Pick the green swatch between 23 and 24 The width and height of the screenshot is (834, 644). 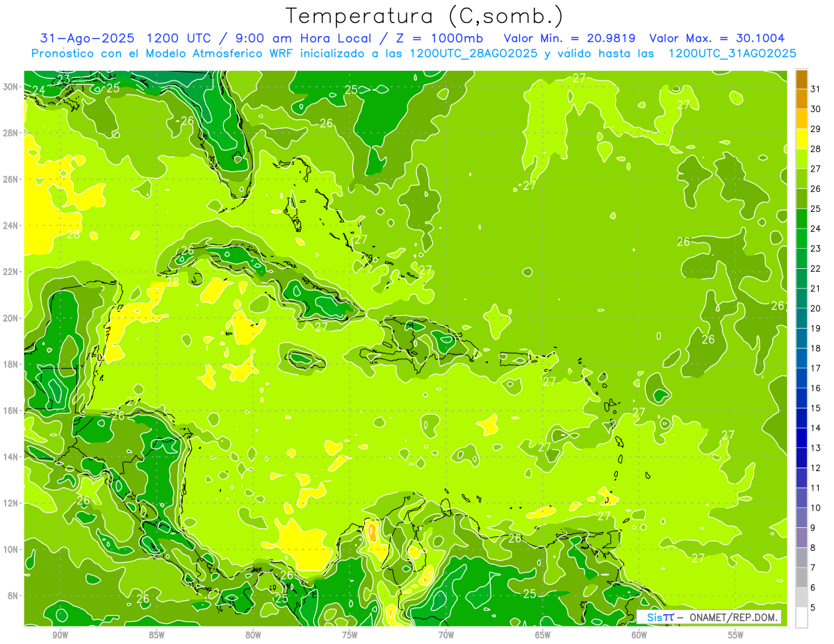point(801,238)
